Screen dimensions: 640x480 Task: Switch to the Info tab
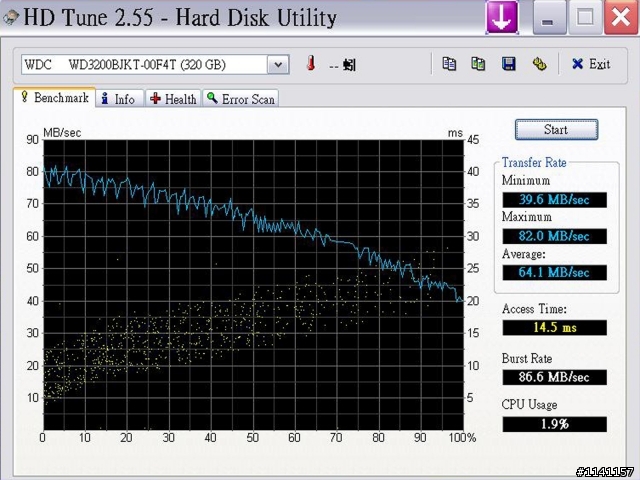(120, 99)
